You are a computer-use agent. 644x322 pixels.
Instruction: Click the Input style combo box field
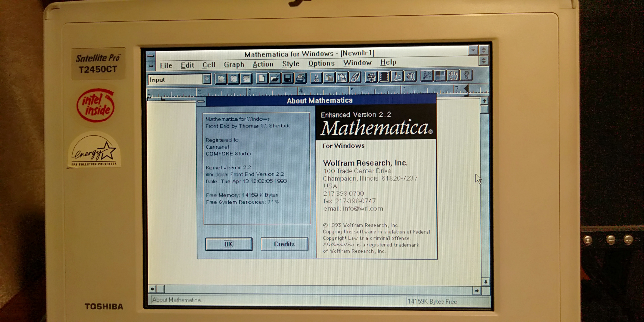pyautogui.click(x=176, y=79)
